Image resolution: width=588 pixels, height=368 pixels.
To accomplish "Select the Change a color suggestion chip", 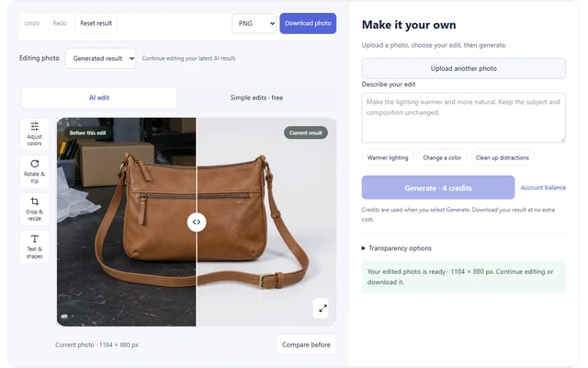I will click(x=442, y=157).
